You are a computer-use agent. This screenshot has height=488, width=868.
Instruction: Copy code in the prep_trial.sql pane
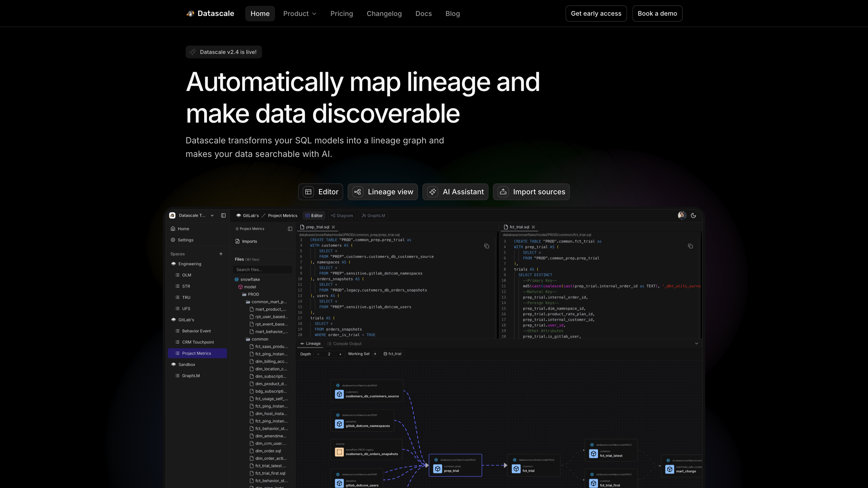point(486,246)
